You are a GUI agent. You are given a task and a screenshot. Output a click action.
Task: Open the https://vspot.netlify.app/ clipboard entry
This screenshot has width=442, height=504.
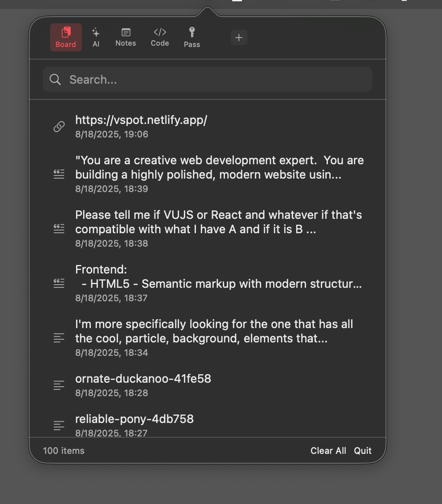coord(141,120)
